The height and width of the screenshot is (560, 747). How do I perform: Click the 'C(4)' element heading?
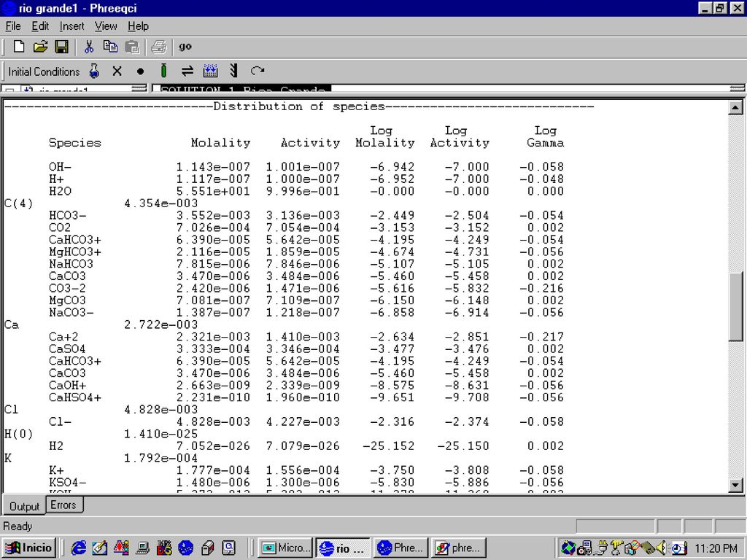tap(18, 204)
